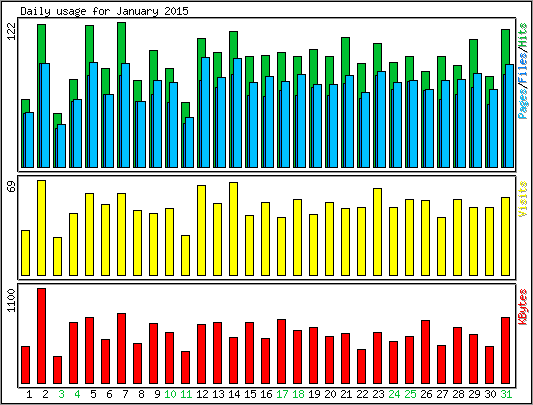Image resolution: width=533 pixels, height=405 pixels.
Task: Click the yellow Visits bar for day 23
Action: [x=377, y=232]
